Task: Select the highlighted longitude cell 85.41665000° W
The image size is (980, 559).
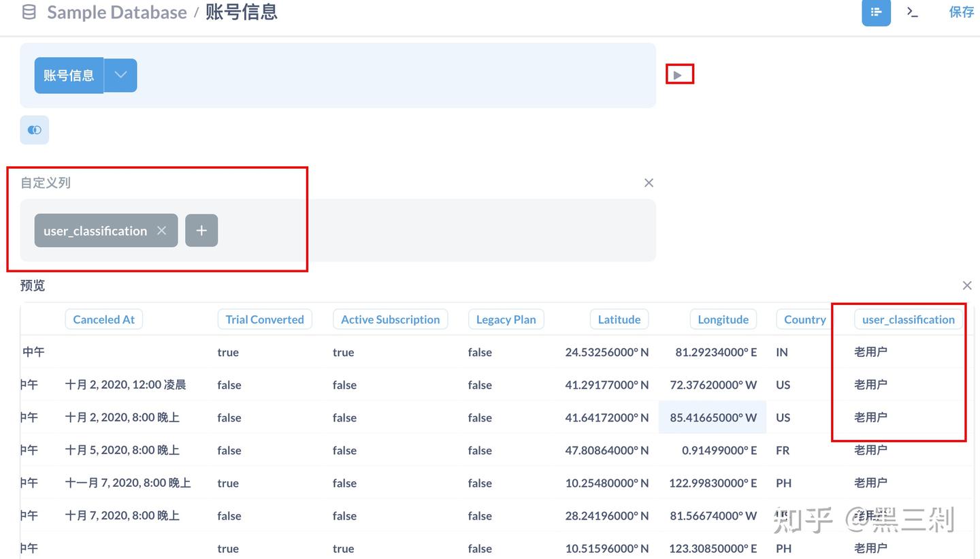Action: pyautogui.click(x=712, y=417)
